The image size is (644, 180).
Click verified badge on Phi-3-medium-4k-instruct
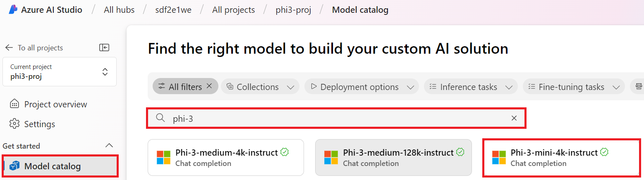[x=285, y=152]
